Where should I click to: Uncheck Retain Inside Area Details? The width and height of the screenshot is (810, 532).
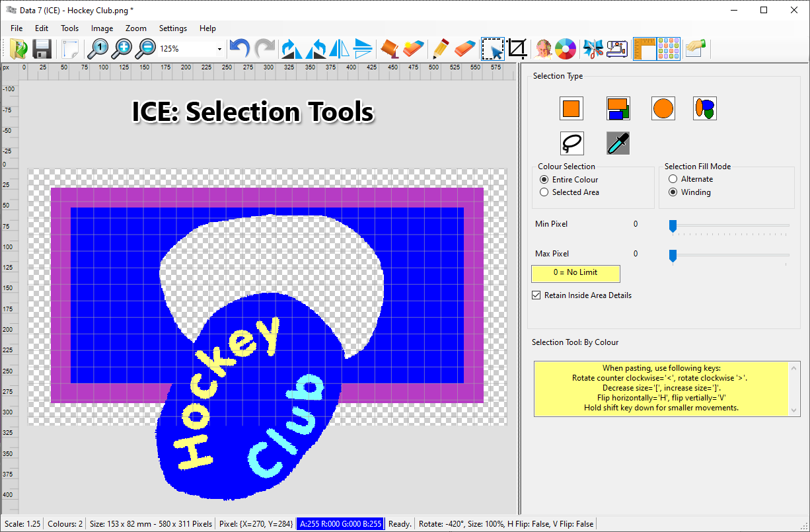tap(536, 295)
